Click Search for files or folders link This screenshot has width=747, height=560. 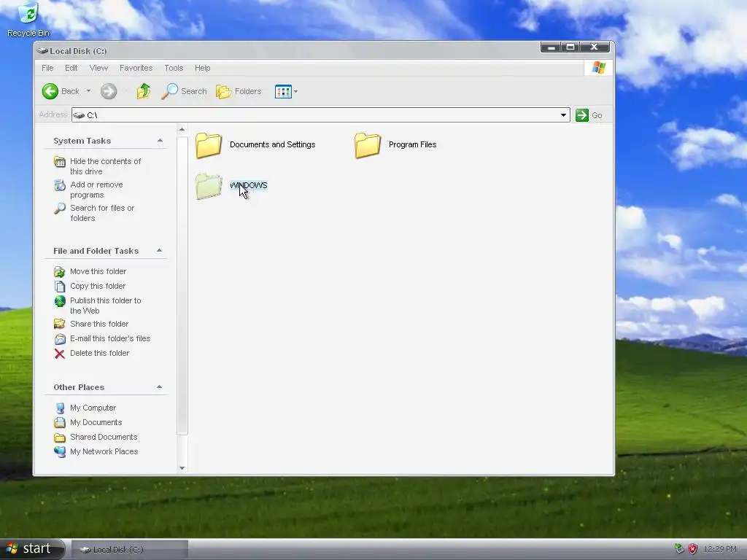102,213
